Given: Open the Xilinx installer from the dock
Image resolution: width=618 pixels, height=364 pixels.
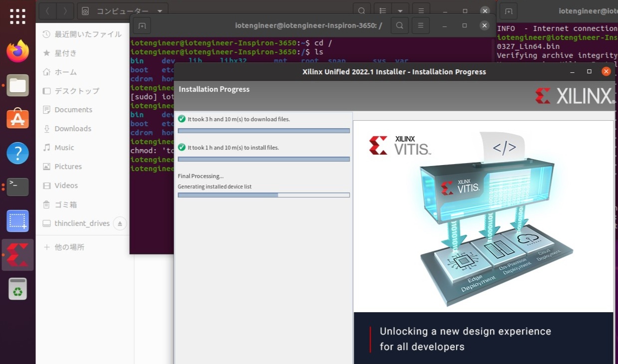Looking at the screenshot, I should point(18,254).
